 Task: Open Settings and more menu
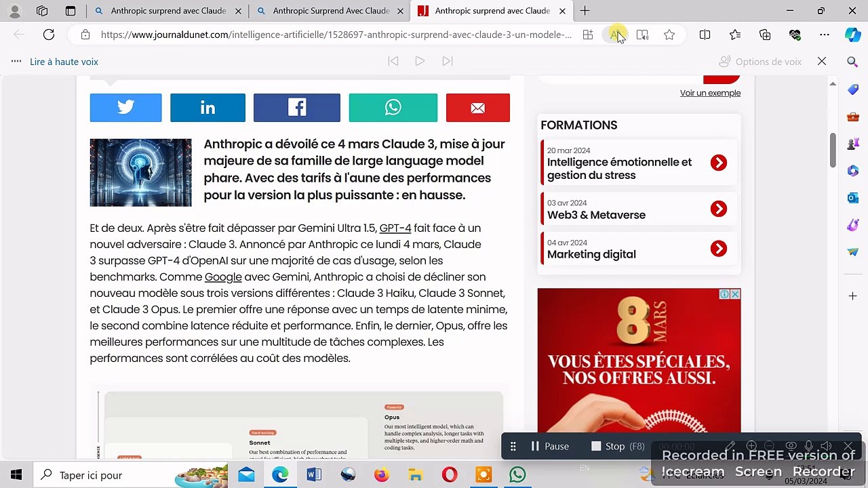point(825,35)
